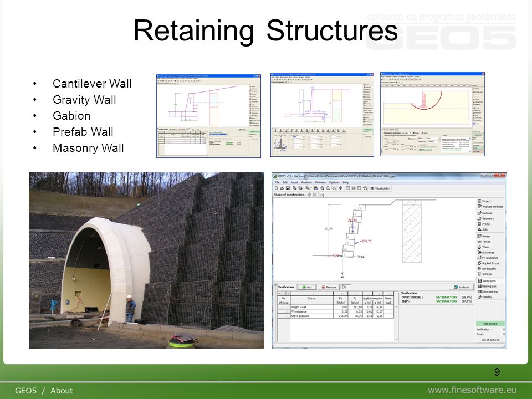Open the Options menu

click(x=334, y=182)
